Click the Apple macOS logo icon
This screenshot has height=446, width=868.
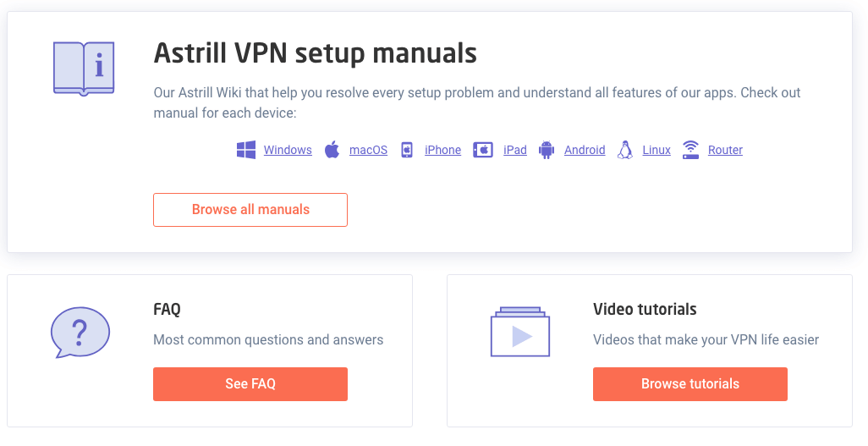click(332, 150)
